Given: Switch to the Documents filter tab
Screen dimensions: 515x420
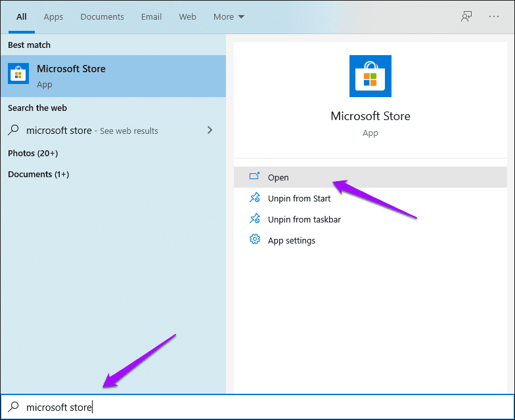Looking at the screenshot, I should (x=102, y=17).
